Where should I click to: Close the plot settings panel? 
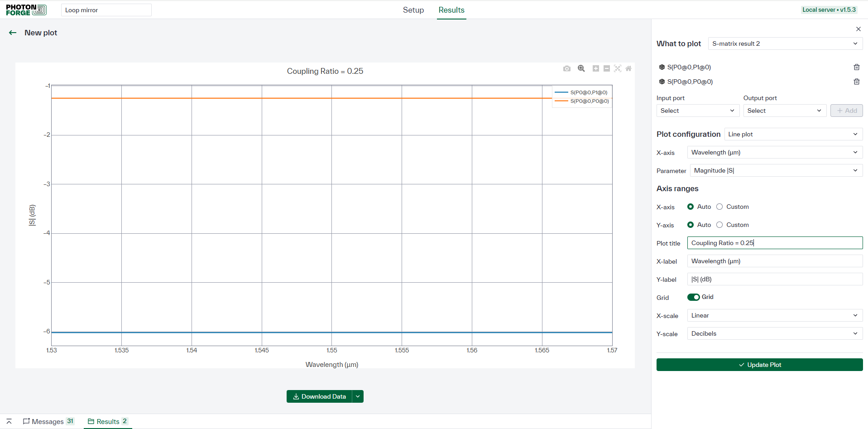[858, 29]
